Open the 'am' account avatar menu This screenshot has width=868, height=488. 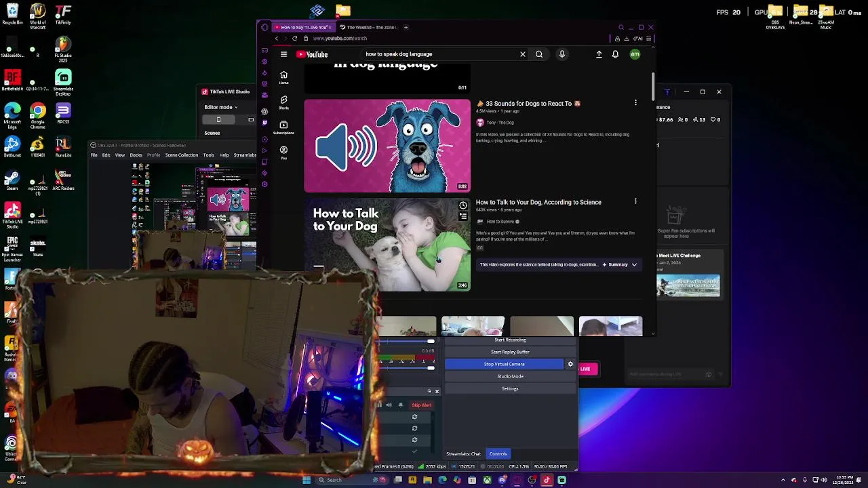coord(635,54)
